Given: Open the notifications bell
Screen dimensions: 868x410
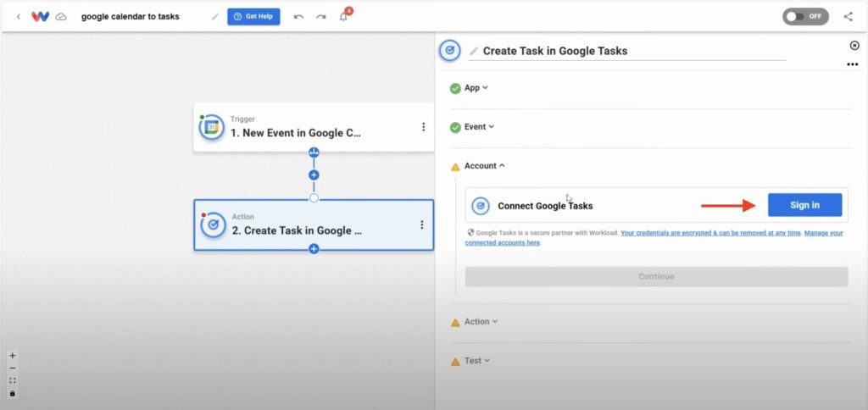Looking at the screenshot, I should coord(344,16).
